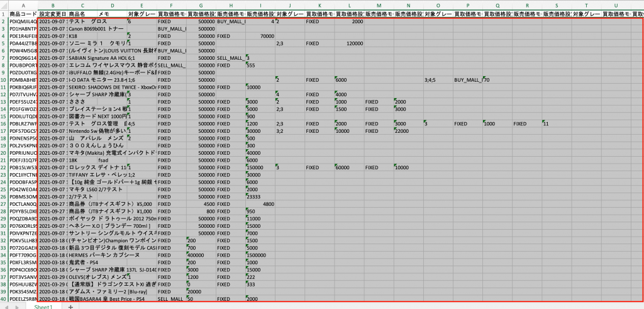This screenshot has height=309, width=644.
Task: Click the 商品コード header cell
Action: tap(23, 14)
